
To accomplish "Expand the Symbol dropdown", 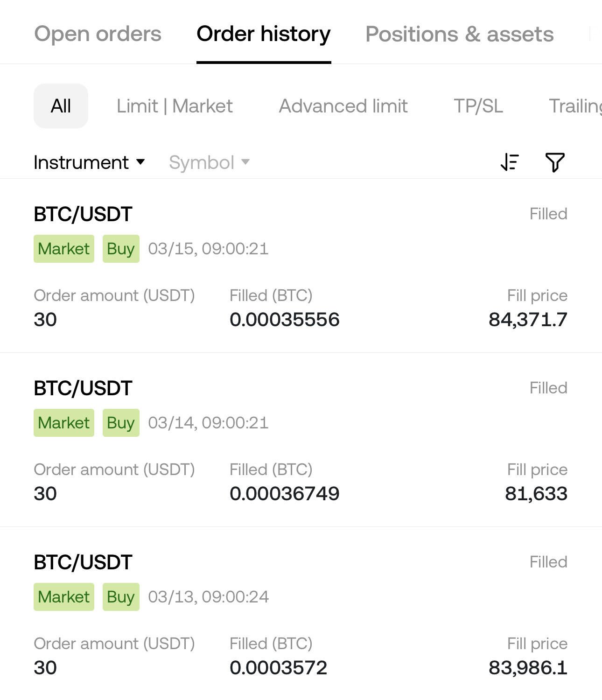I will coord(209,162).
